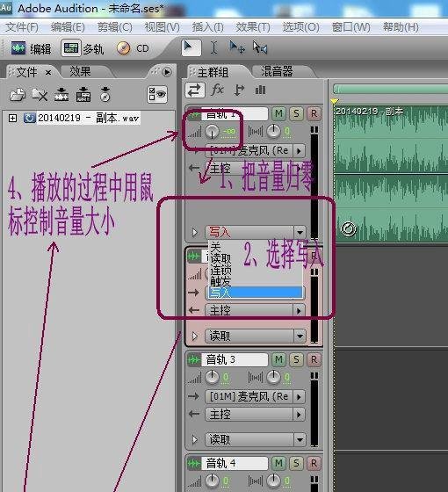The width and height of the screenshot is (448, 492).
Task: Select the Move/Copy Clip tool
Action: pos(237,48)
